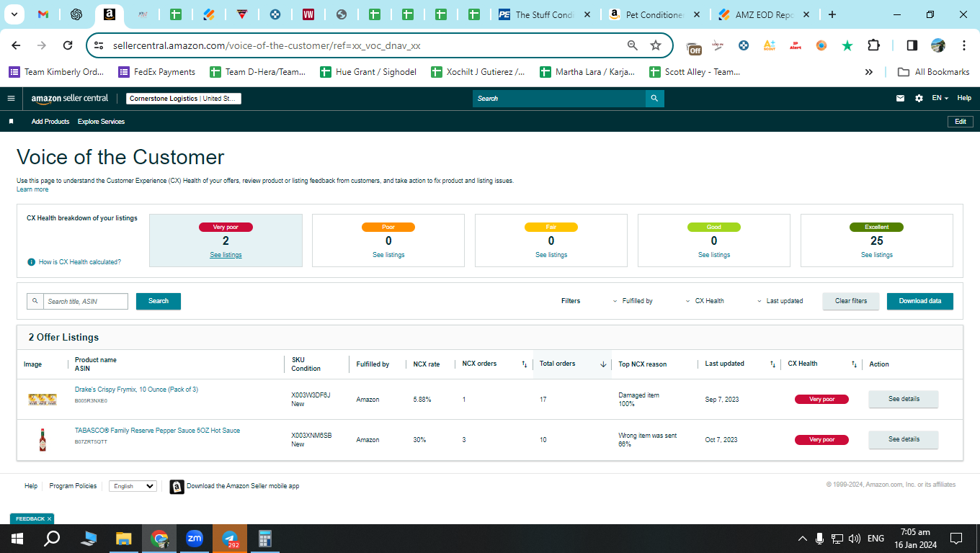Switch to the AMZ EOD Report tab
The width and height of the screenshot is (980, 553).
tap(764, 14)
